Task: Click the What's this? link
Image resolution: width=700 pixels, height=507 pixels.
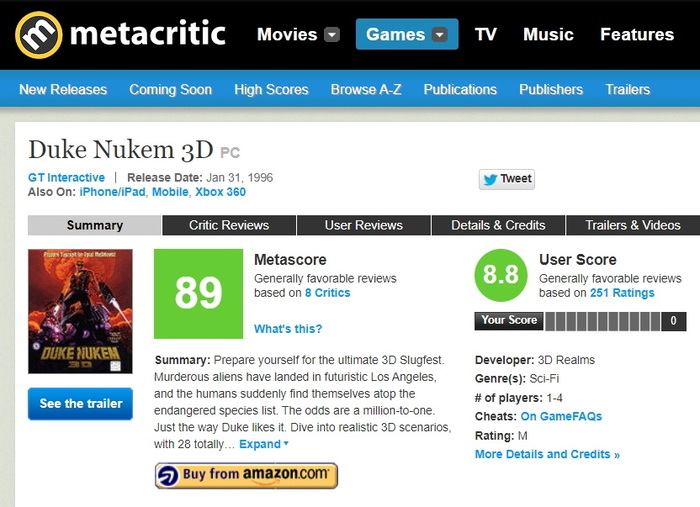Action: click(x=288, y=329)
